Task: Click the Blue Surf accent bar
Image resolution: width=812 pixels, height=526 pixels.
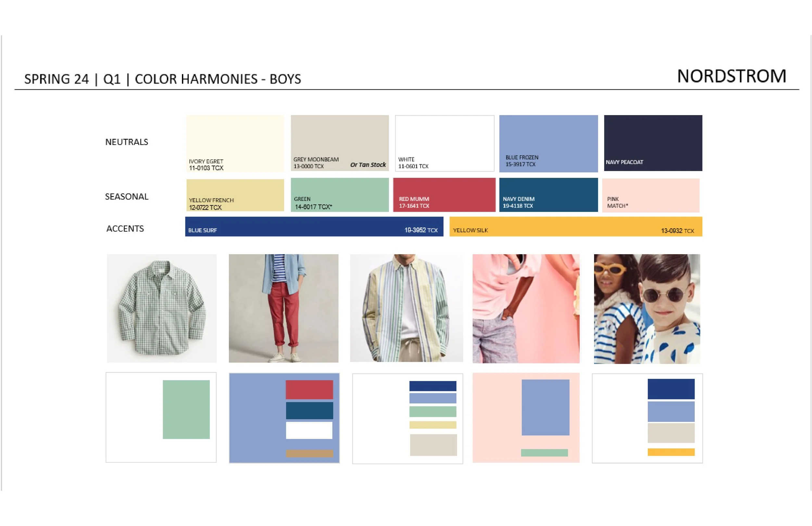Action: pos(314,227)
